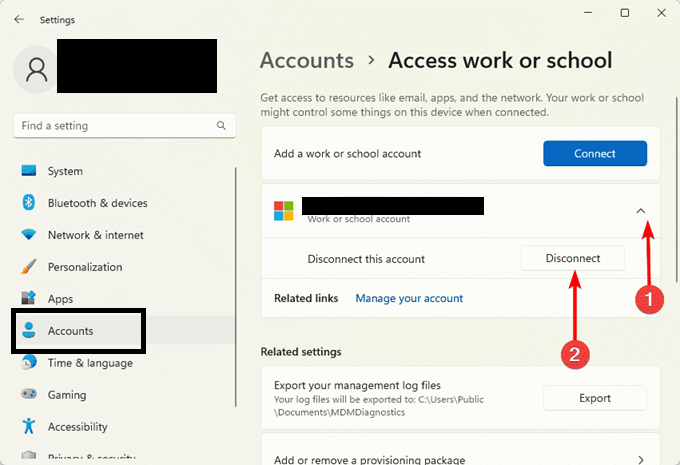Screen dimensions: 680x465
Task: Click the Apps icon in sidebar
Action: click(x=29, y=298)
